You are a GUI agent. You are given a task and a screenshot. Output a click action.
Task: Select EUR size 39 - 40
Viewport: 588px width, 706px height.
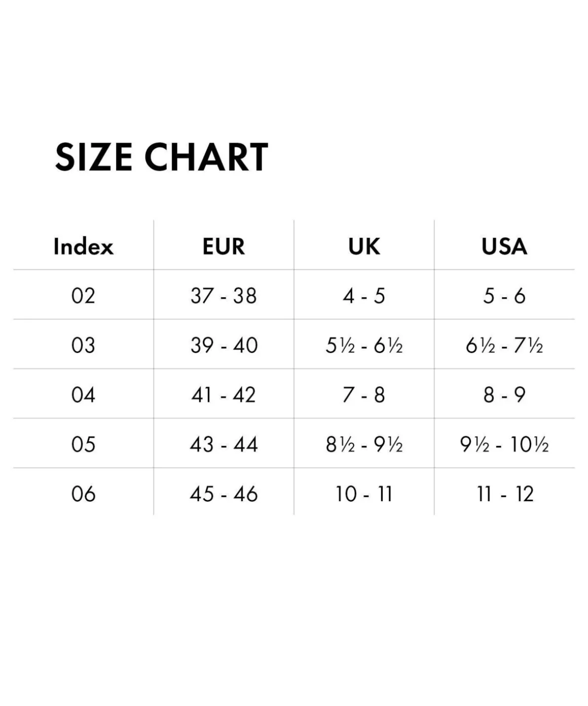(224, 345)
